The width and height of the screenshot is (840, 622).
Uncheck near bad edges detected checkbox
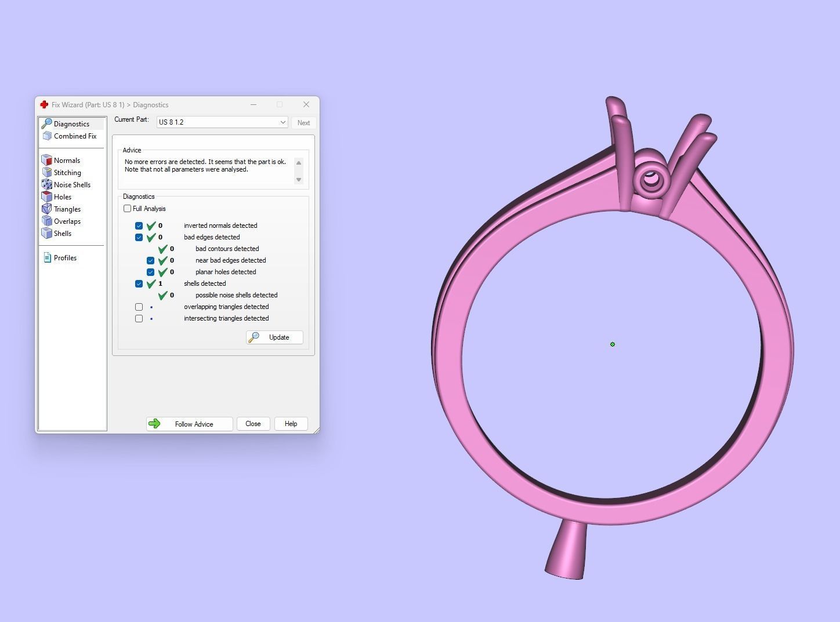coord(150,260)
